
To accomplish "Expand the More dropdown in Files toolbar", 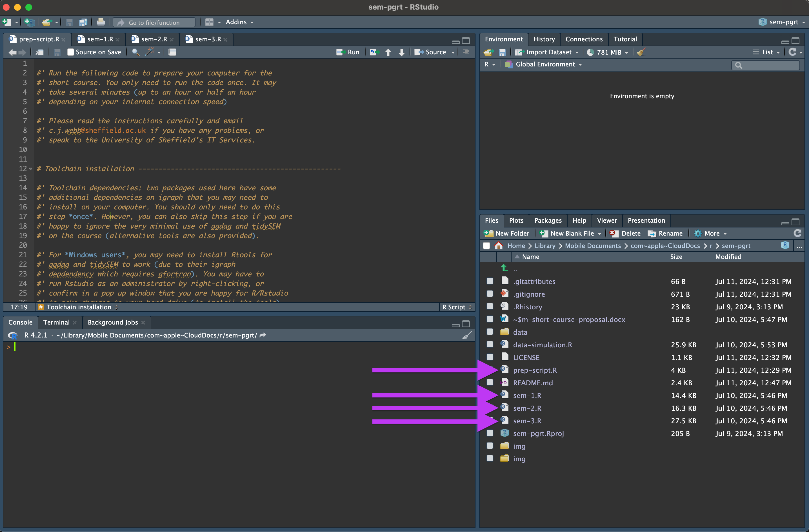I will (x=714, y=233).
